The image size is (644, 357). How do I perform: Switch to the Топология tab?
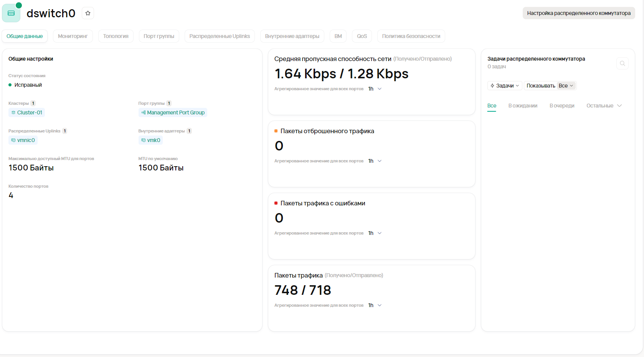[116, 36]
